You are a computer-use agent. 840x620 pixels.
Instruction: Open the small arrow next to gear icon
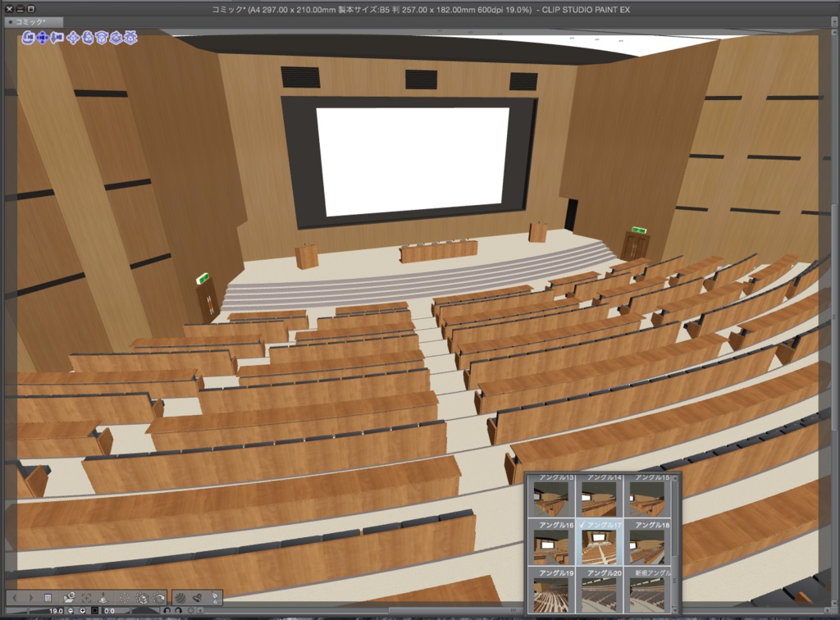coord(199,612)
